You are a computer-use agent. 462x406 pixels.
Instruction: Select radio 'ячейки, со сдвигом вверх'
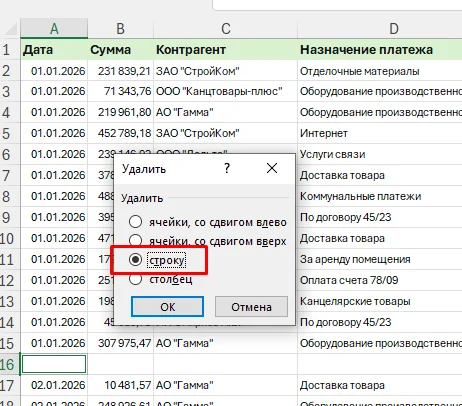coord(135,240)
